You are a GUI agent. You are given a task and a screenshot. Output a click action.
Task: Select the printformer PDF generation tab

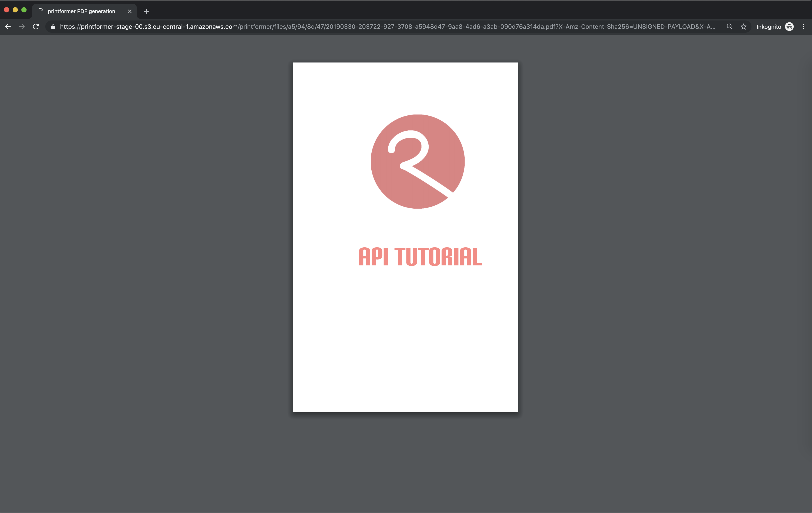coord(81,12)
